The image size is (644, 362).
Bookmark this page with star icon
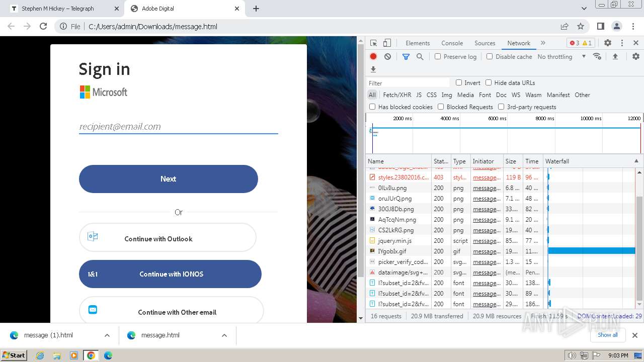click(x=581, y=26)
